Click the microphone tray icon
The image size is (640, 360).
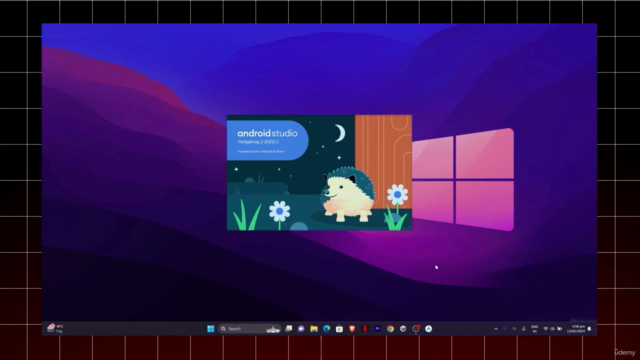(524, 329)
